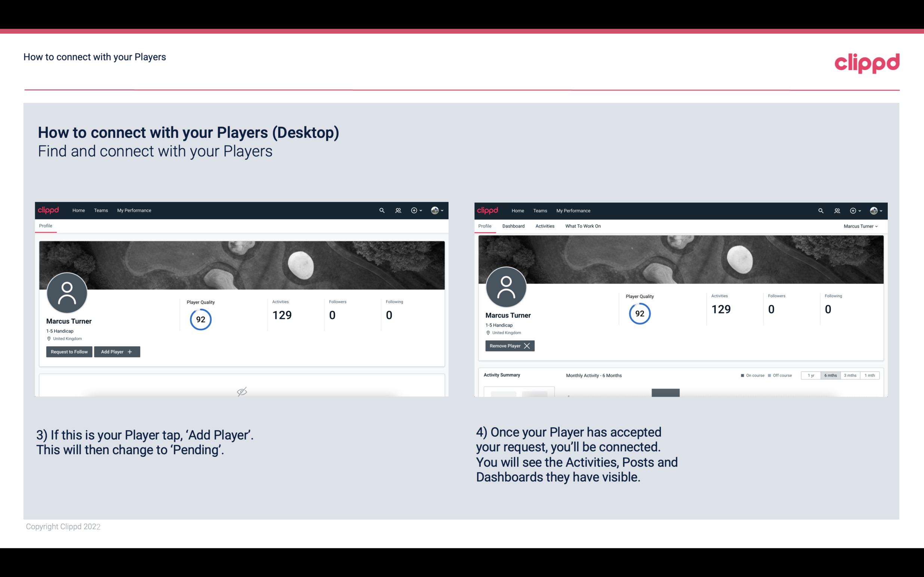Expand the '3 mths' activity filter option
The width and height of the screenshot is (924, 577).
(850, 375)
